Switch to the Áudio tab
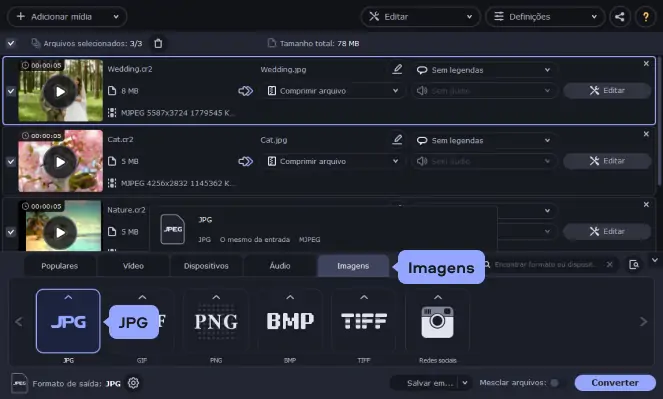Viewport: 663px width, 399px height. 280,266
